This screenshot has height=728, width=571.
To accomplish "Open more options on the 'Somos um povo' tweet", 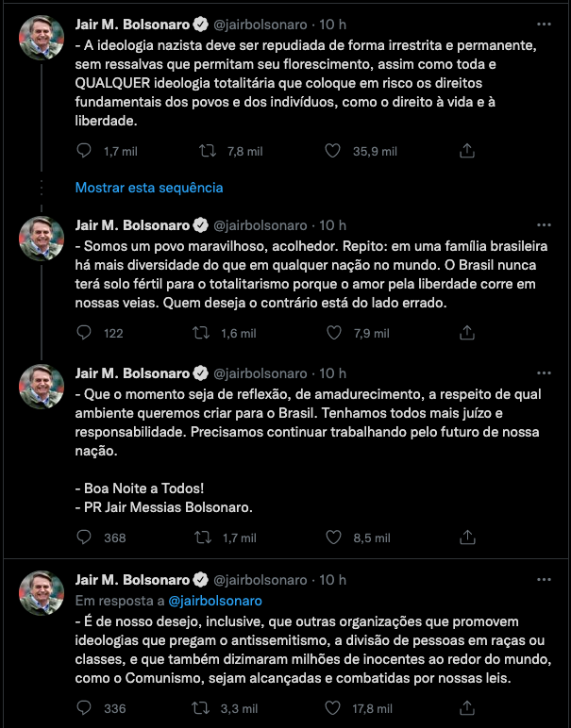I will [542, 225].
